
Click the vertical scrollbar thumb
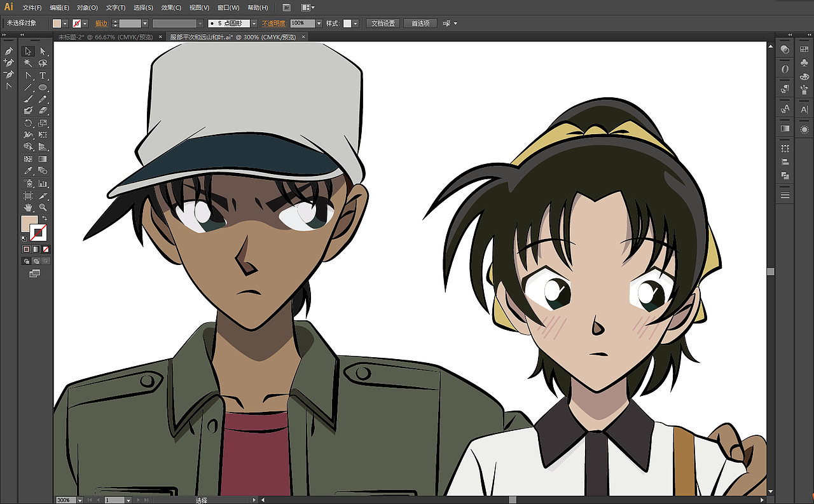(771, 271)
